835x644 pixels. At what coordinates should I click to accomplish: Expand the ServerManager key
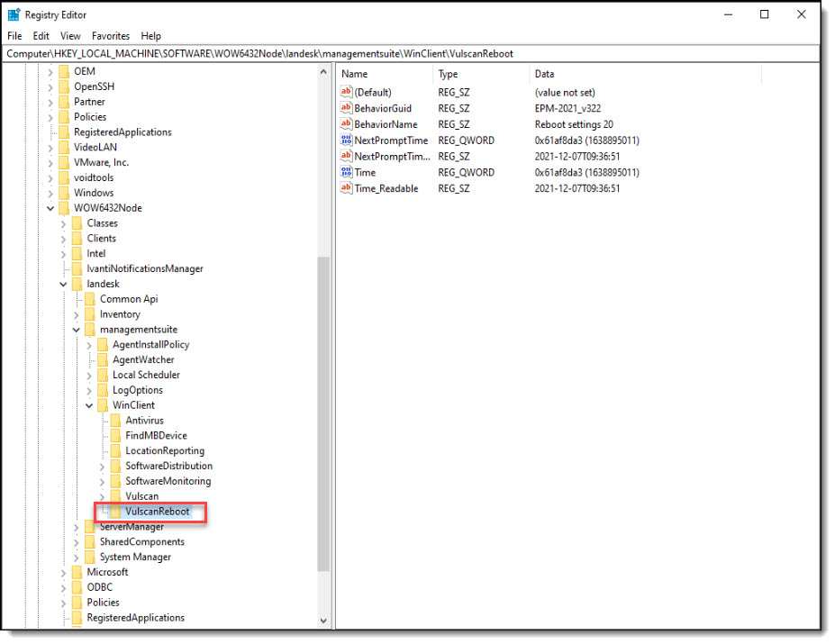pos(76,526)
